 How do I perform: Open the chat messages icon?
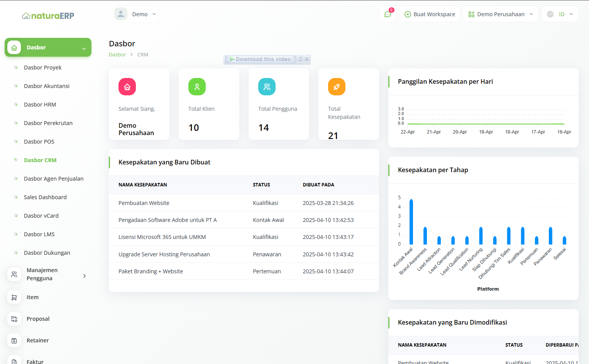388,14
